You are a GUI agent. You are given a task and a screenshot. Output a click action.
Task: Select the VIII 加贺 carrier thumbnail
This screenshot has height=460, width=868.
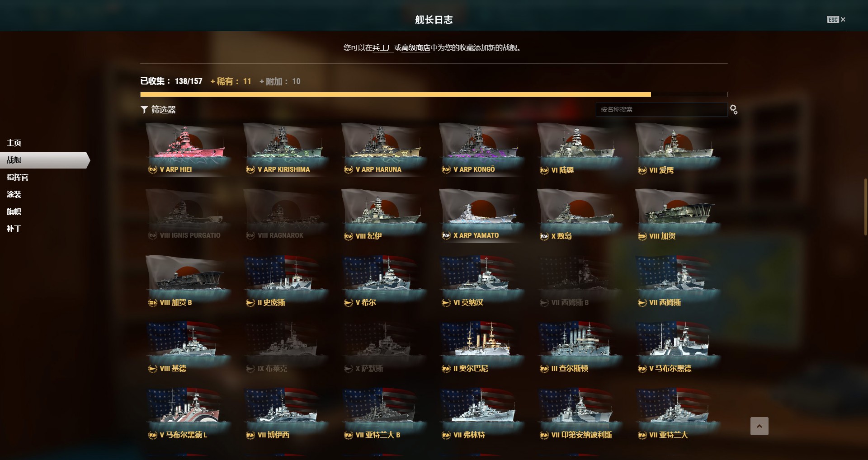[x=678, y=215]
